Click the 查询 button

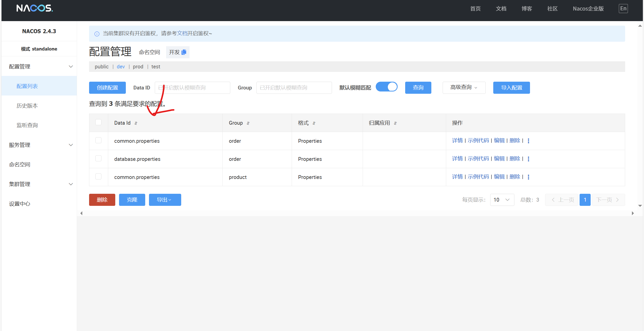418,88
